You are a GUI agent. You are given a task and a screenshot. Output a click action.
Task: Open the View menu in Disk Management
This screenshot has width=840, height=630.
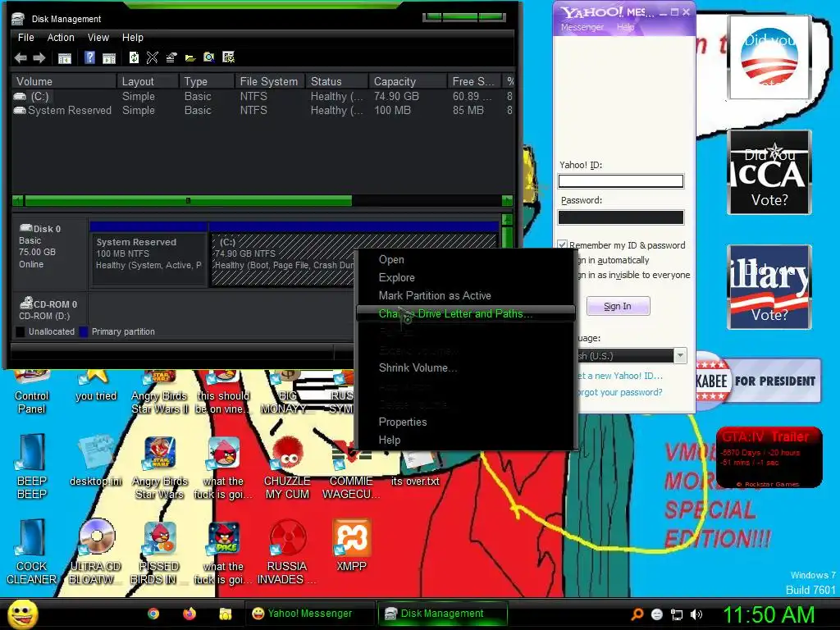[x=98, y=38]
